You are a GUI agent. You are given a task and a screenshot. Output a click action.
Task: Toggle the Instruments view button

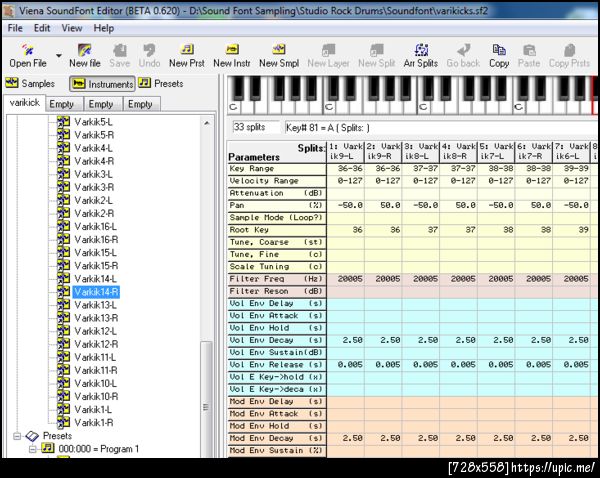[102, 84]
